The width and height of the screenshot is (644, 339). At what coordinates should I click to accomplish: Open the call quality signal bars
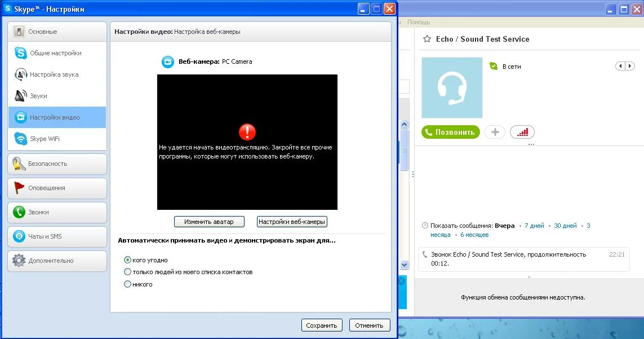[x=522, y=132]
